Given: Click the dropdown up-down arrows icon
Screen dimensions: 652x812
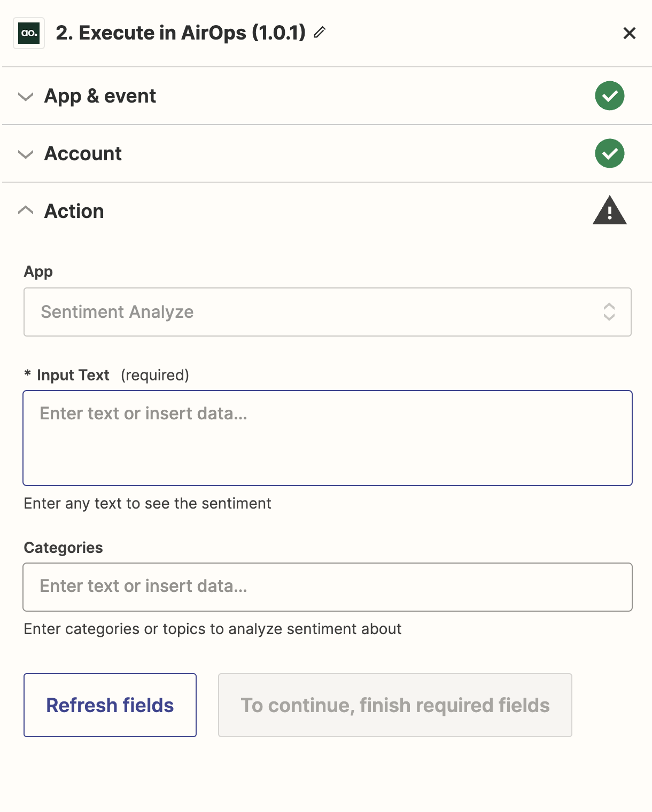Looking at the screenshot, I should (609, 312).
